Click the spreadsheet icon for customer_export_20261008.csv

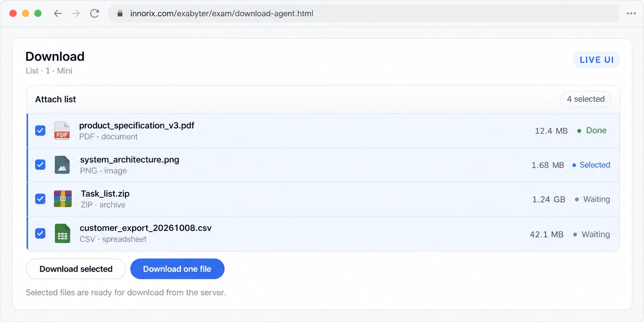tap(62, 233)
